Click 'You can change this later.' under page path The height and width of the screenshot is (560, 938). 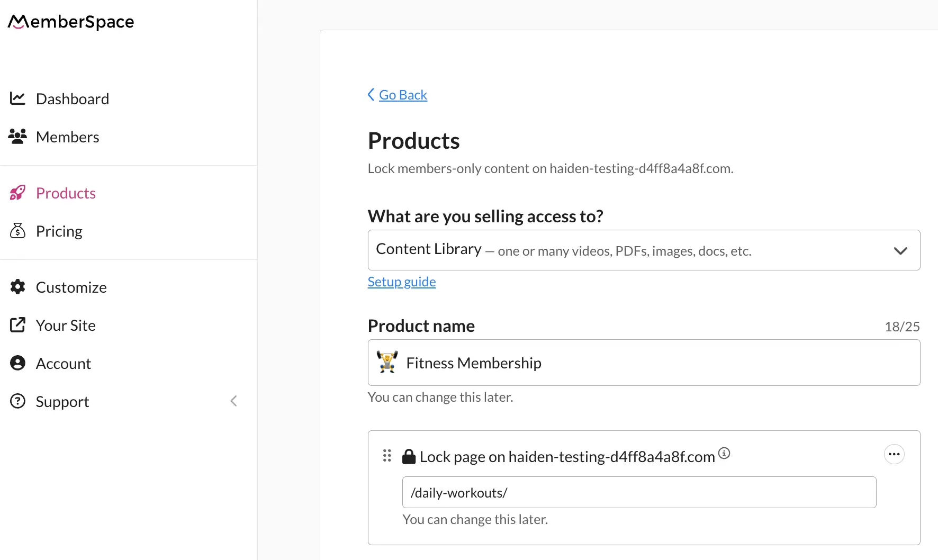(475, 519)
